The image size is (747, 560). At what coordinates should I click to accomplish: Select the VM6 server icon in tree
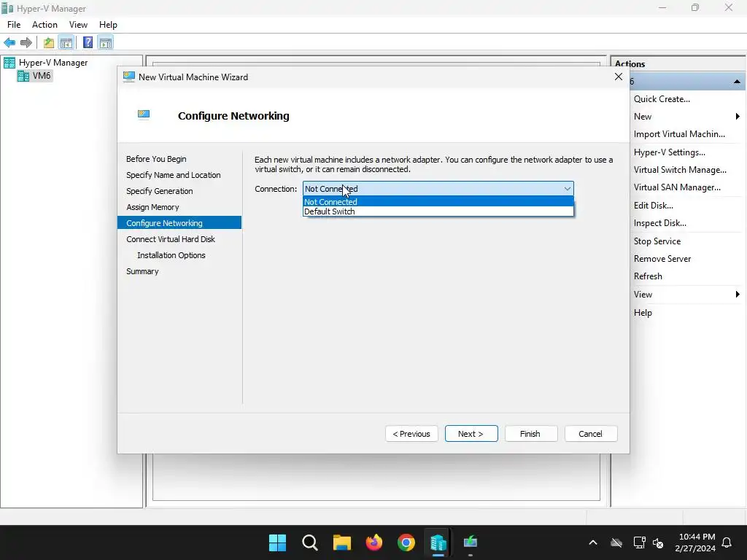(x=23, y=76)
